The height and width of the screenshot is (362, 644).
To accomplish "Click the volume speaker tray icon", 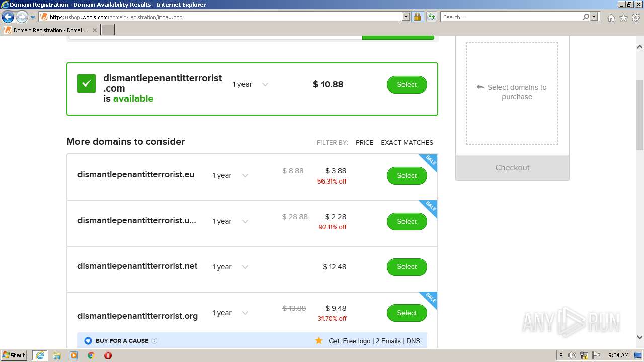I will point(572,355).
